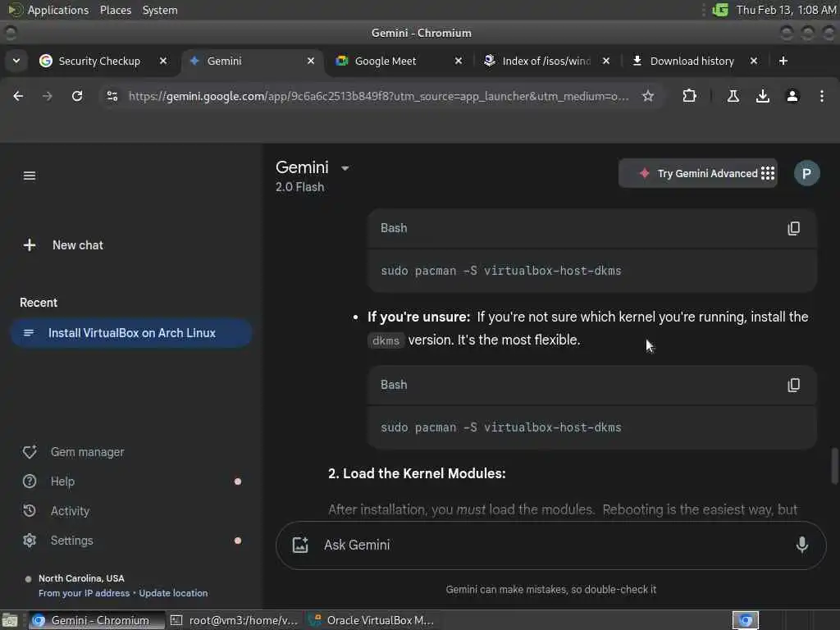Reload the Gemini page

click(77, 96)
